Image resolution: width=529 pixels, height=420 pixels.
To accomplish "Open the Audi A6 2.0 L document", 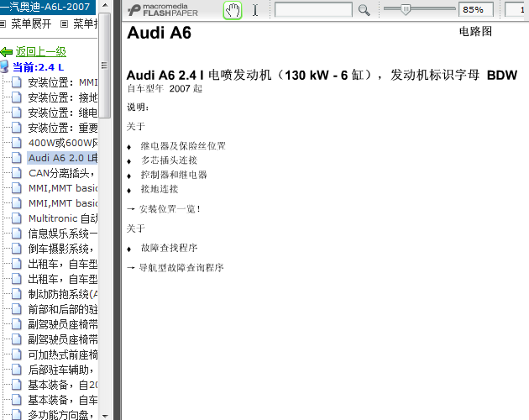I will coord(63,158).
